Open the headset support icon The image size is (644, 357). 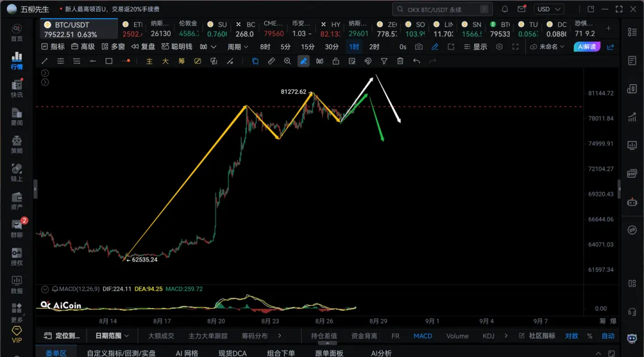pyautogui.click(x=632, y=312)
